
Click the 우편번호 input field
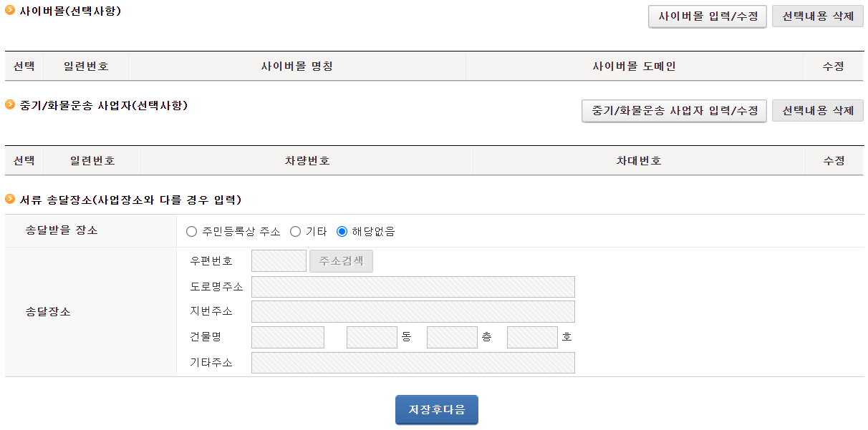click(279, 261)
